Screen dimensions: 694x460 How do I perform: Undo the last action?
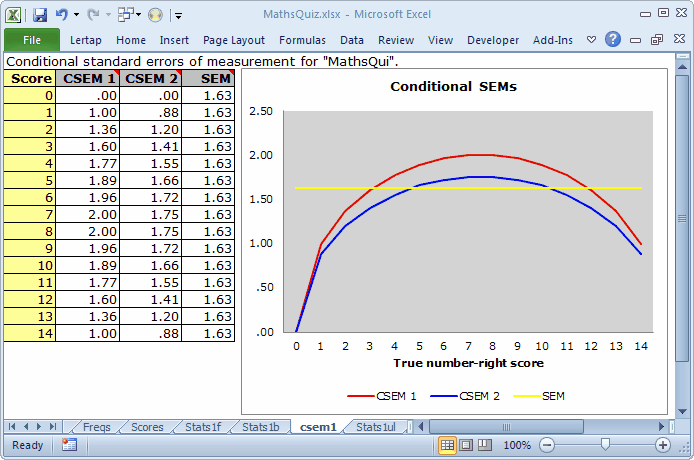coord(62,15)
